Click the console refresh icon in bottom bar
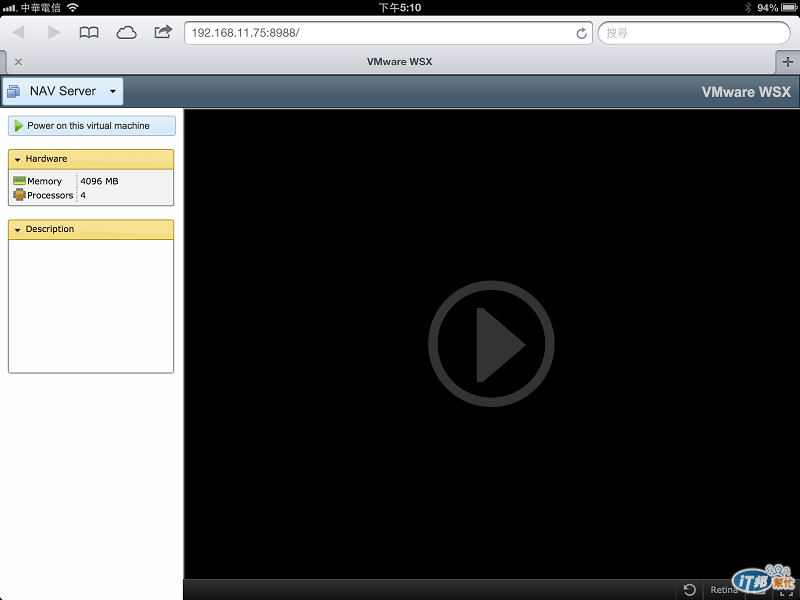The height and width of the screenshot is (600, 800). tap(689, 590)
